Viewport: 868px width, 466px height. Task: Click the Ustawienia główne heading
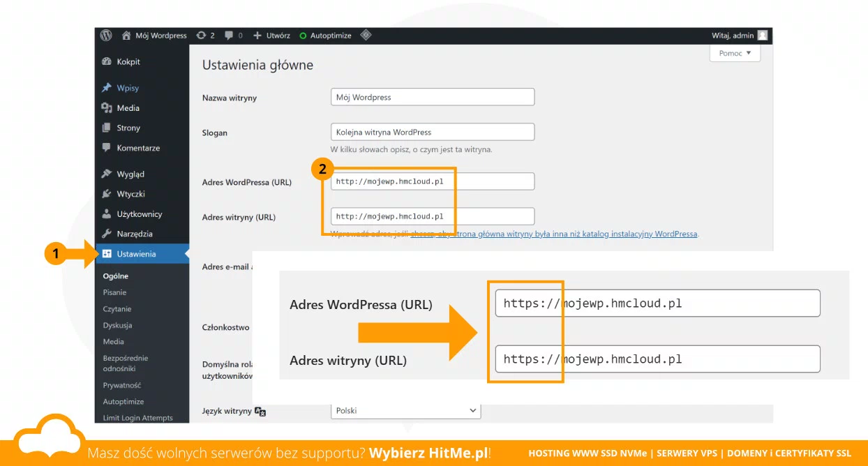tap(257, 65)
